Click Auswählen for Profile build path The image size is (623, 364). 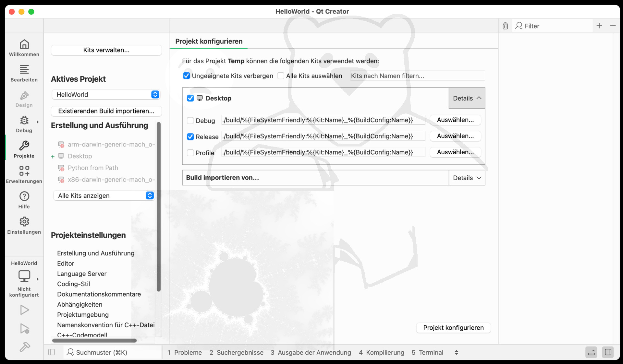pos(455,152)
